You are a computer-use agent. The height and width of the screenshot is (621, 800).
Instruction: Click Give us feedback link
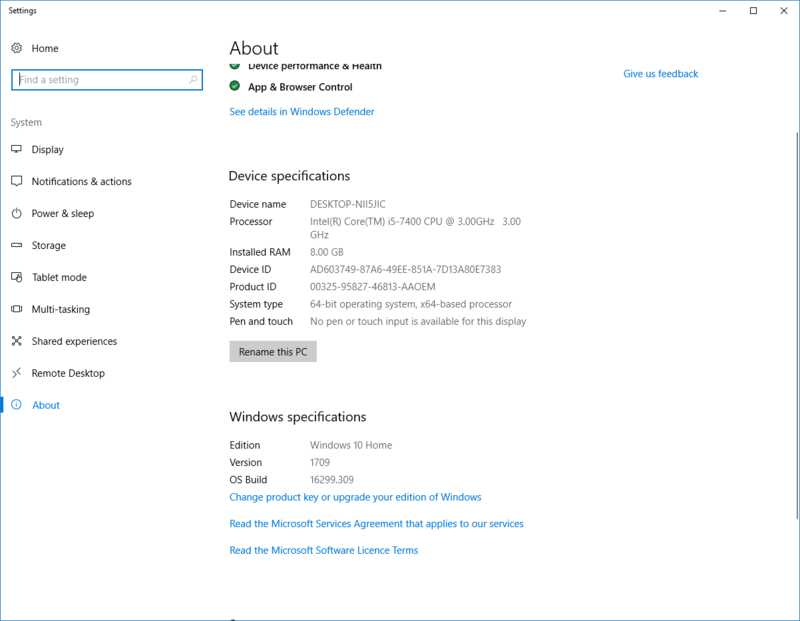pyautogui.click(x=660, y=74)
